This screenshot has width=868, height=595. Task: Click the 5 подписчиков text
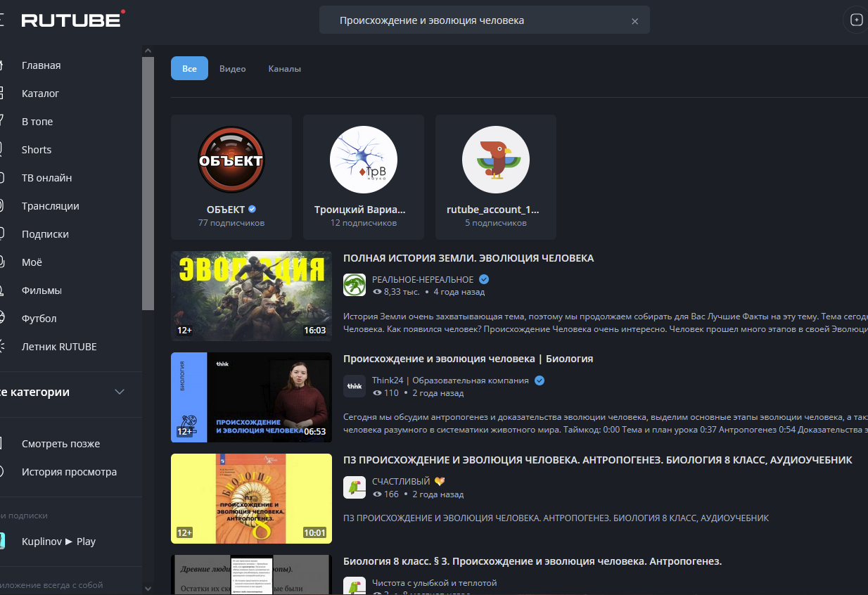click(x=496, y=223)
